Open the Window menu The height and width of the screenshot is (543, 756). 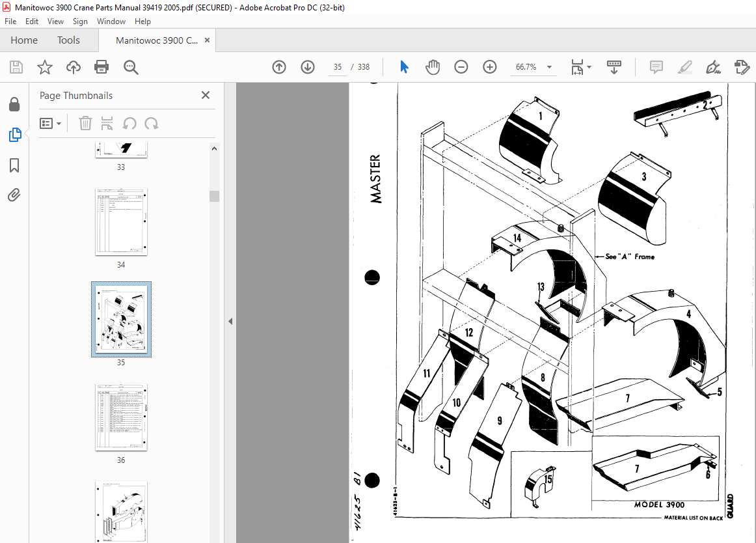click(x=111, y=21)
